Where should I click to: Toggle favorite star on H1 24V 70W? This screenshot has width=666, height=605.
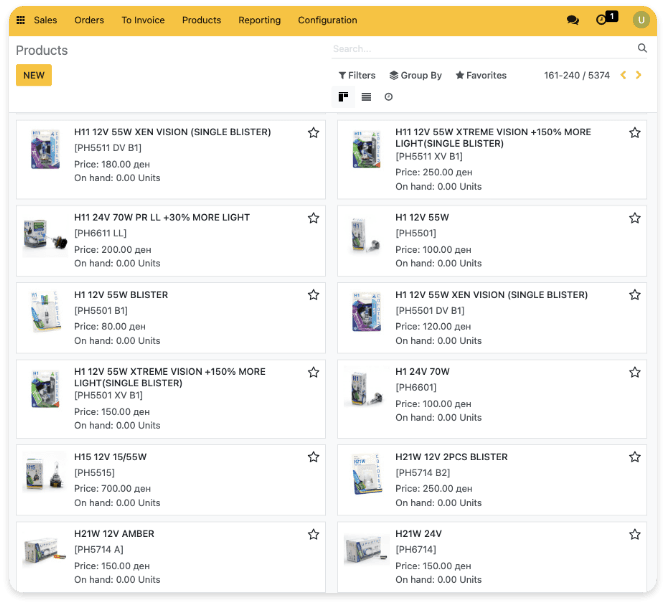pyautogui.click(x=634, y=372)
